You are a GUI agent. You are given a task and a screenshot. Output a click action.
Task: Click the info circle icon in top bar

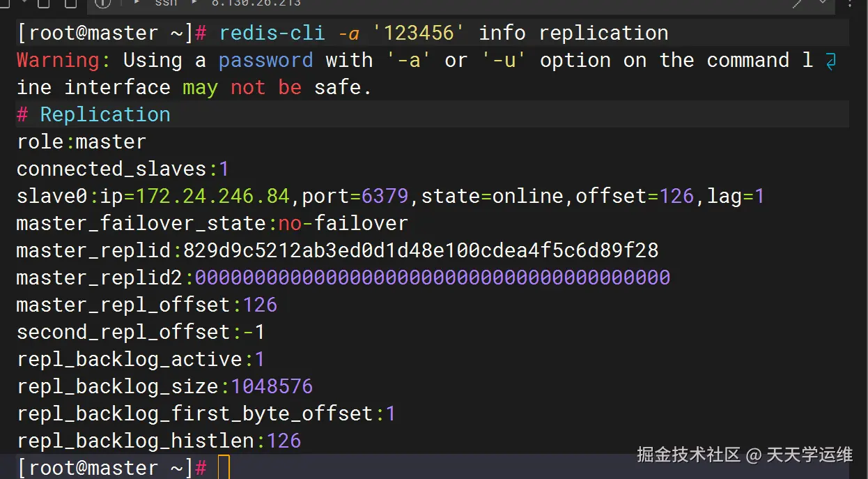click(103, 3)
